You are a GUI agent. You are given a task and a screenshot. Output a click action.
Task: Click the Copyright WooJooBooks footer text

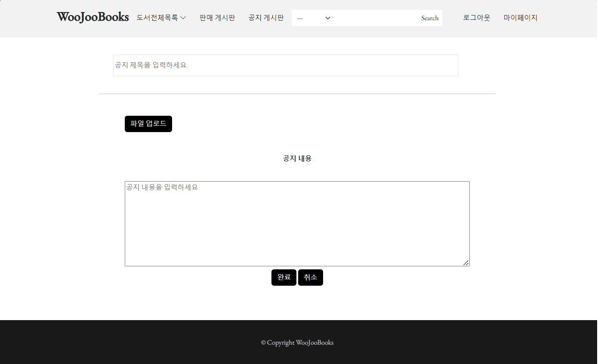(297, 342)
